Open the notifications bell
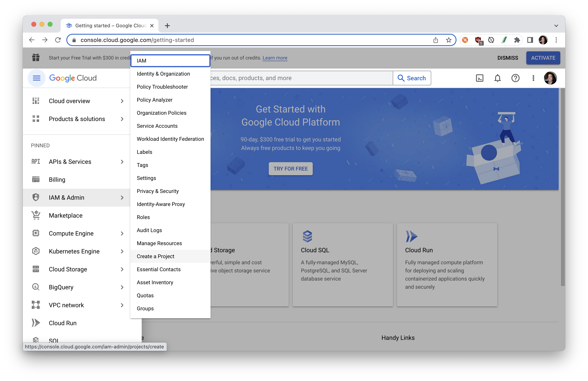 (497, 78)
